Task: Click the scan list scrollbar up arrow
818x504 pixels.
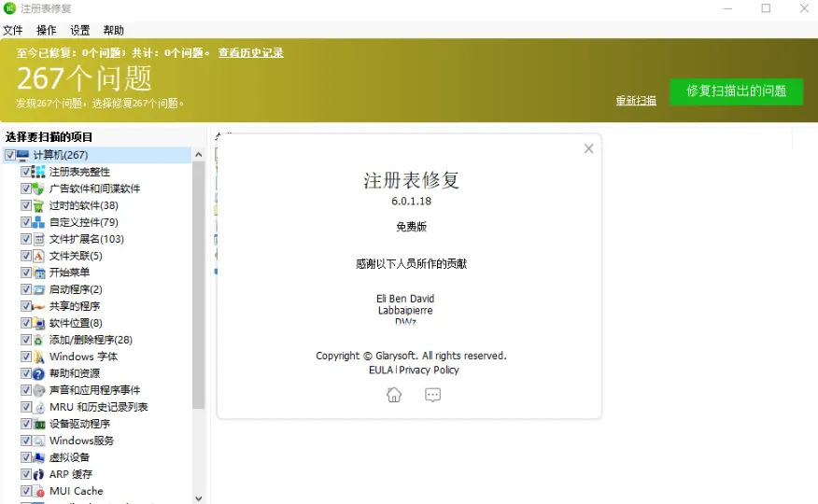Action: click(198, 154)
